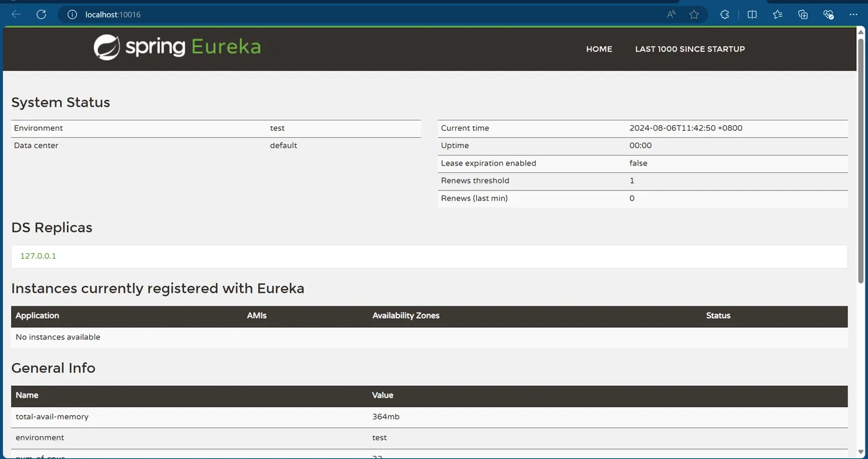
Task: Select the 'false' lease expiration value
Action: 638,163
